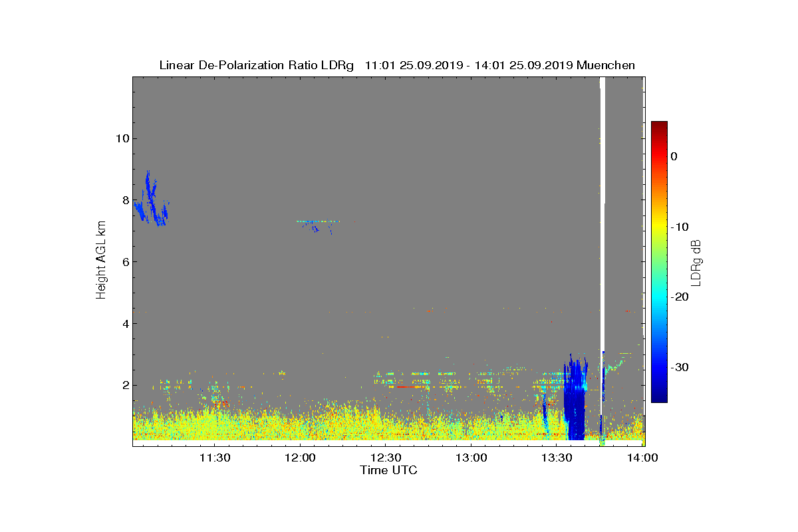Click the LDRg dB colorbar label
798x532 pixels.
coord(696,262)
